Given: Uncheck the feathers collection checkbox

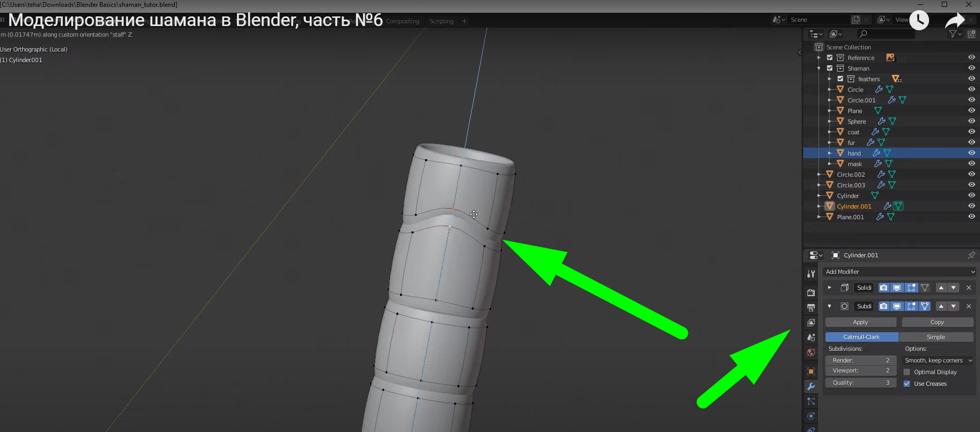Looking at the screenshot, I should pyautogui.click(x=840, y=79).
